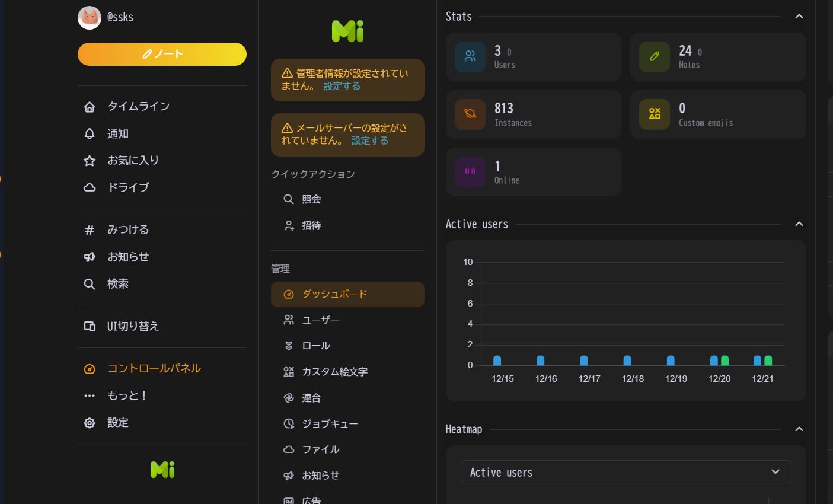Select ユーザー in the admin menu
The height and width of the screenshot is (504, 833).
point(322,320)
